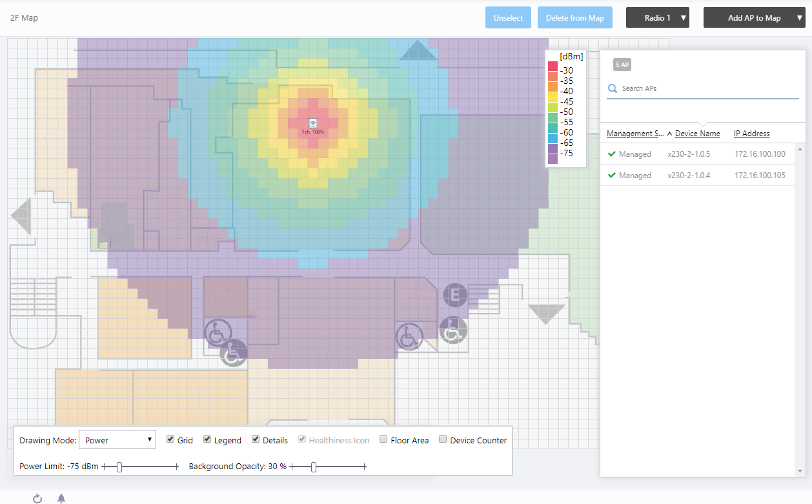The height and width of the screenshot is (504, 812).
Task: Click the up arrow at top of map
Action: coord(418,50)
